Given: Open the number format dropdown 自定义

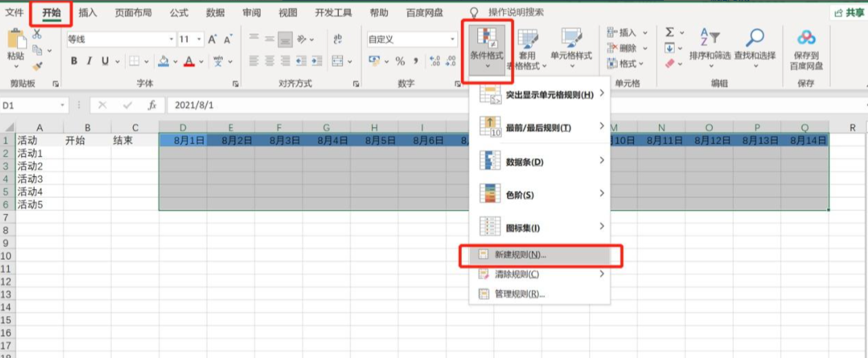Looking at the screenshot, I should [453, 39].
